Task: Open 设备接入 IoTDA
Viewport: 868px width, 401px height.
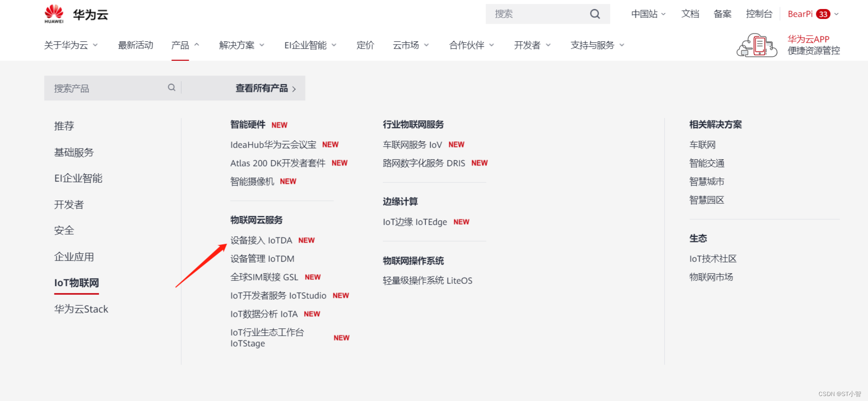Action: (261, 240)
